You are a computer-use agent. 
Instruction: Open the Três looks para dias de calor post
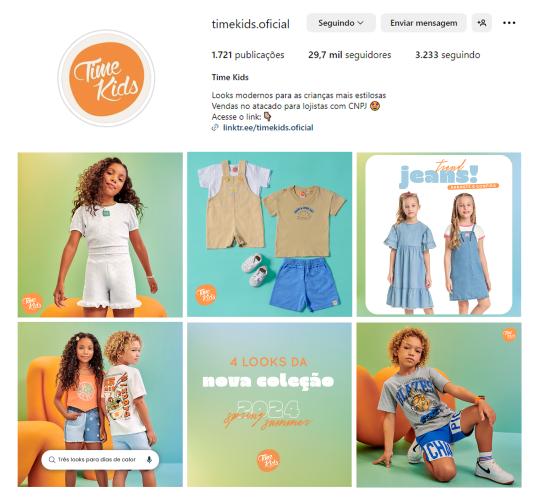click(x=100, y=404)
